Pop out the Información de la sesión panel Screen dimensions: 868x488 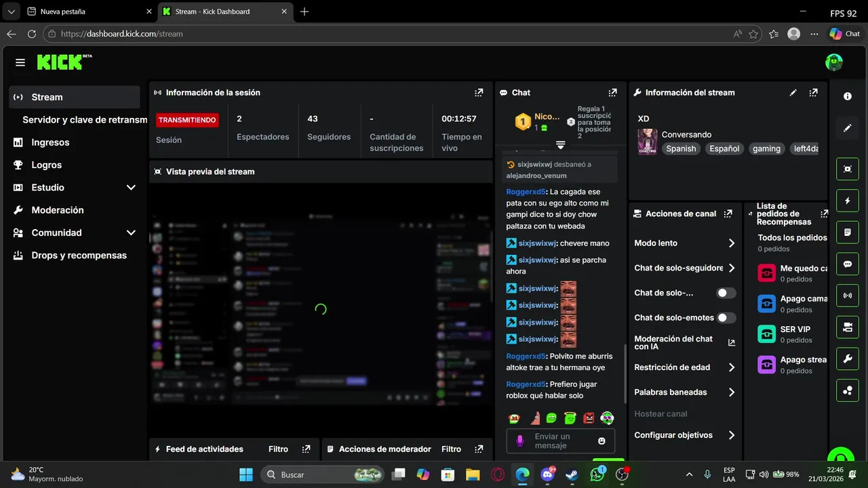click(479, 93)
